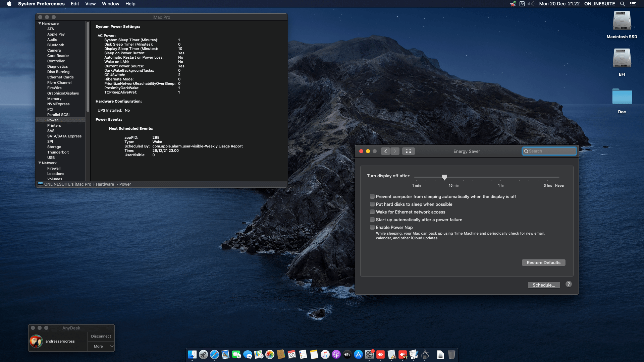Open the Schedule... dialog
This screenshot has width=644, height=362.
click(544, 285)
